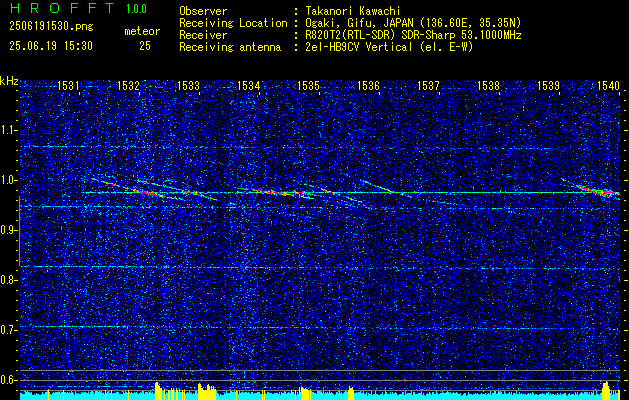Click the 0.7 frequency axis label
Image resolution: width=629 pixels, height=400 pixels.
[9, 330]
